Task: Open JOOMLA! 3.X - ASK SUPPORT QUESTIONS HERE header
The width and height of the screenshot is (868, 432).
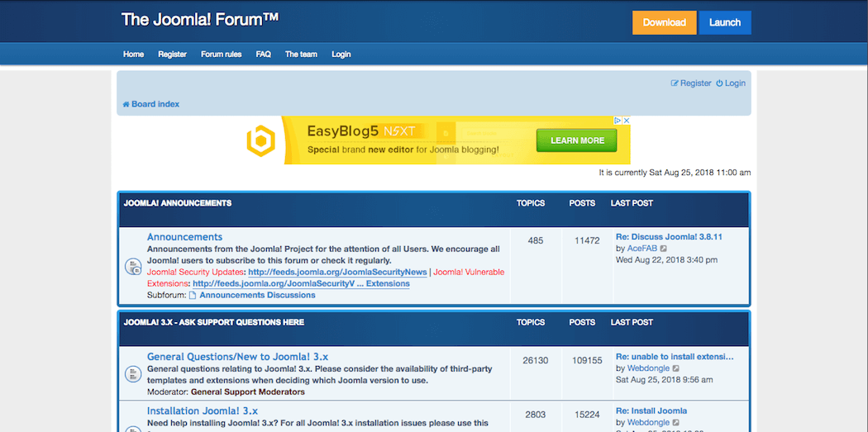Action: point(213,322)
